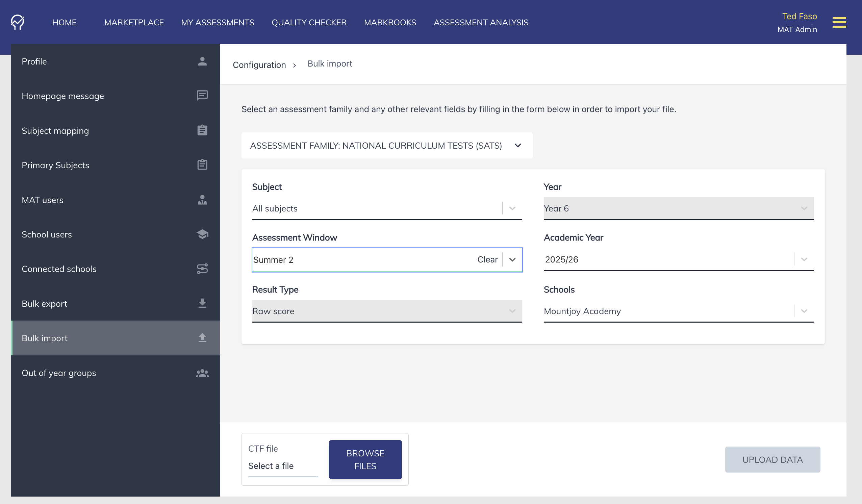Expand the Assessment Window dropdown arrow
Viewport: 862px width, 504px height.
pyautogui.click(x=512, y=260)
